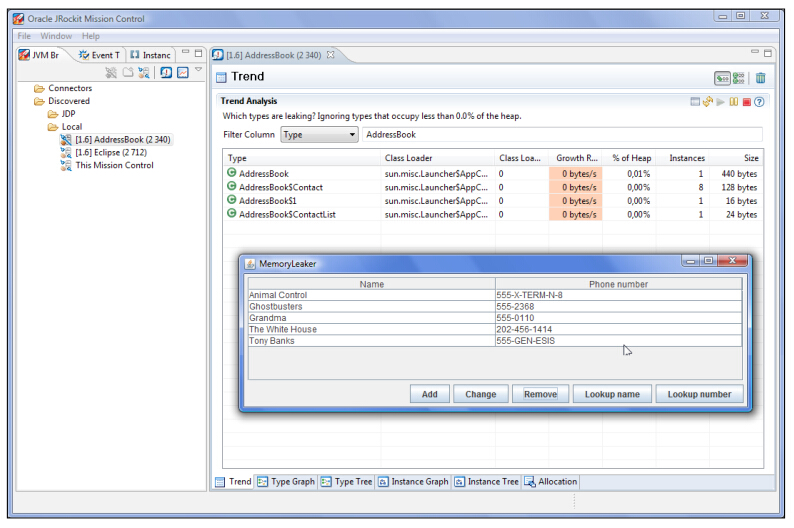Minimize the JVM Browser view pane

click(x=185, y=52)
